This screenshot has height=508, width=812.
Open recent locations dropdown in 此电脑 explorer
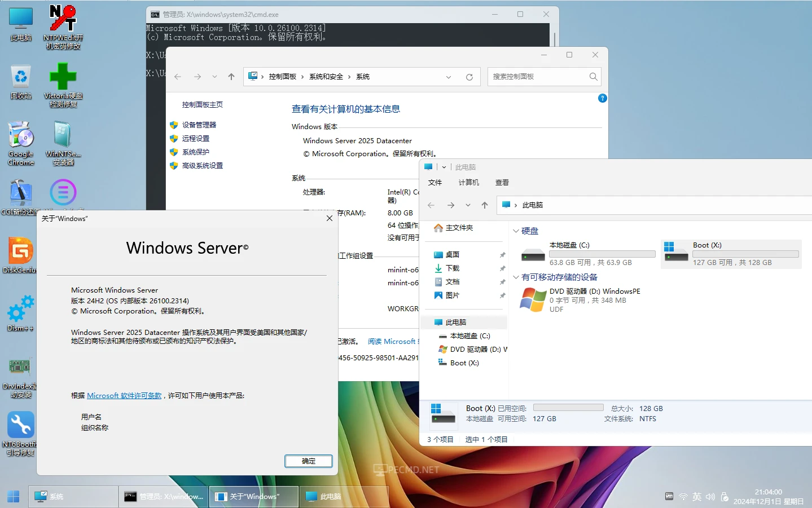(x=468, y=205)
